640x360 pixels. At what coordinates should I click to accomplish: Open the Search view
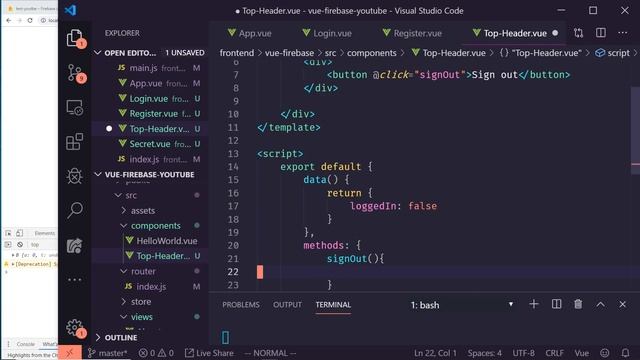pos(75,210)
